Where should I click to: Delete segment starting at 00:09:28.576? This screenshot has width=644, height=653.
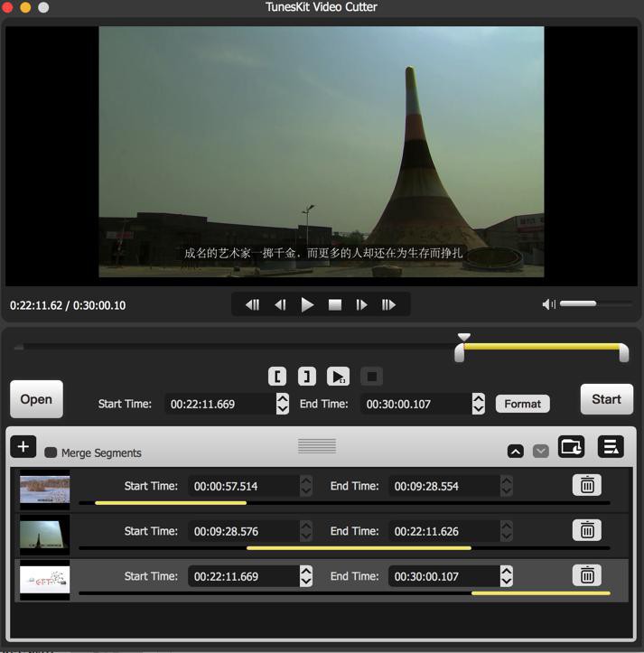tap(587, 530)
